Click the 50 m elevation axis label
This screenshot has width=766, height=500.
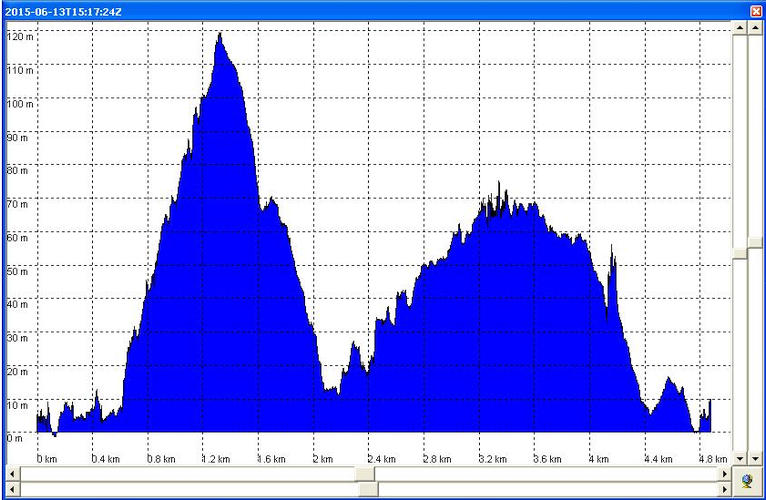[17, 271]
